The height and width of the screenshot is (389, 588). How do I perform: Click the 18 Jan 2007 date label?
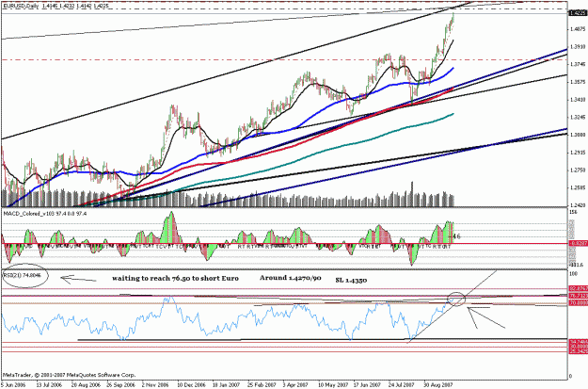point(226,385)
